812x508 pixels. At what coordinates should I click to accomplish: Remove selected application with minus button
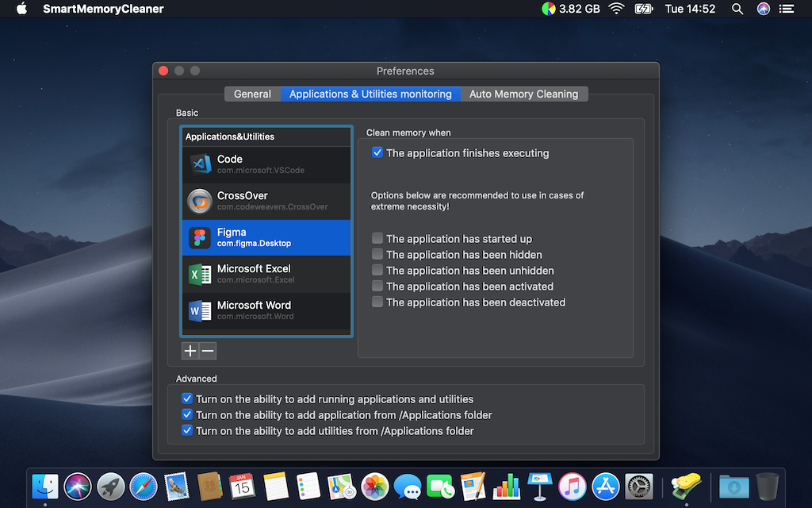coord(208,351)
